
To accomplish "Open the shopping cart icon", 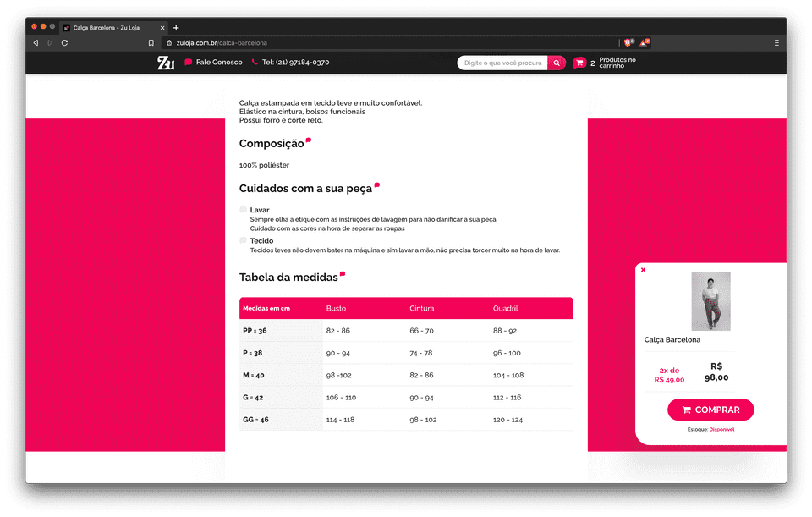I will tap(579, 63).
